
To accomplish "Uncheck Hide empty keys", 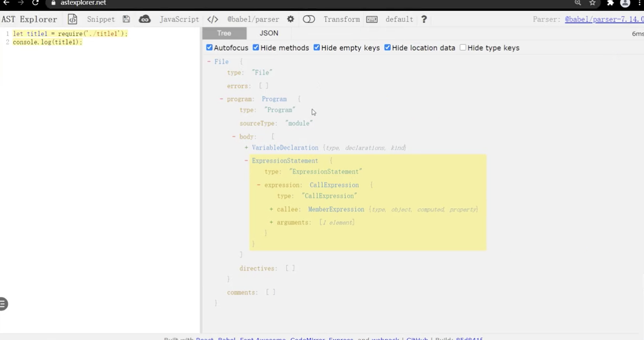I will [317, 47].
